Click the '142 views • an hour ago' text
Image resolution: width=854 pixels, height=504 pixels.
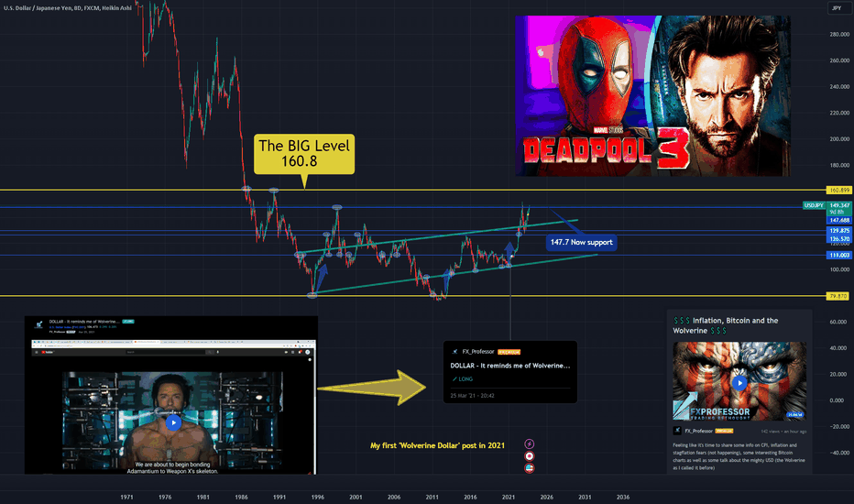click(783, 431)
